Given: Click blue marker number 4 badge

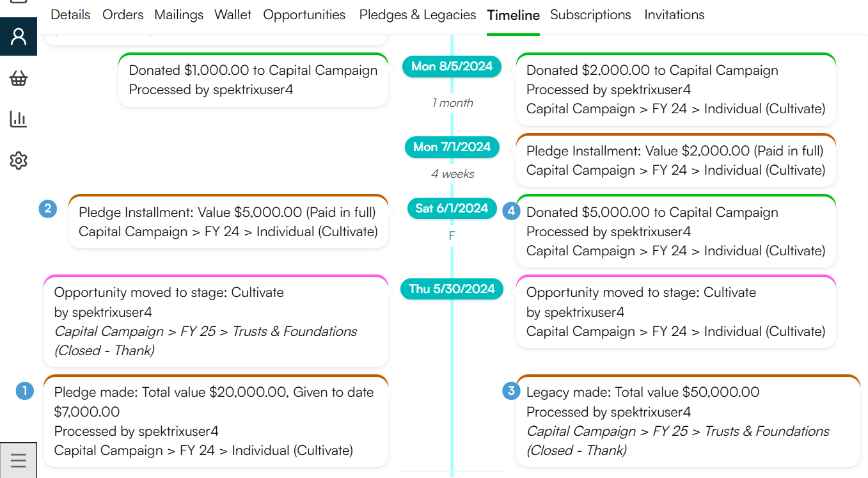Looking at the screenshot, I should pyautogui.click(x=511, y=211).
